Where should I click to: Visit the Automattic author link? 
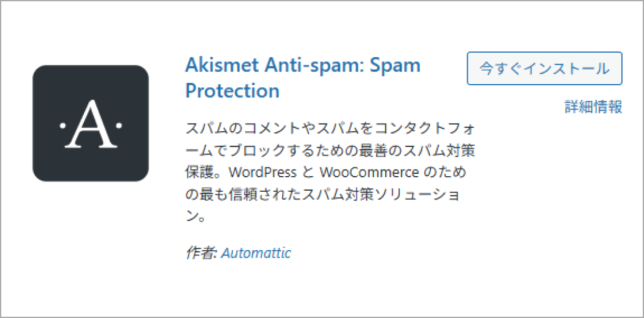[x=256, y=253]
